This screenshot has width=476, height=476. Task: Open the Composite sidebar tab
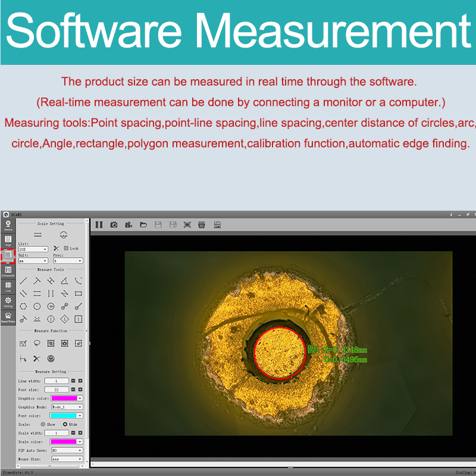click(8, 271)
